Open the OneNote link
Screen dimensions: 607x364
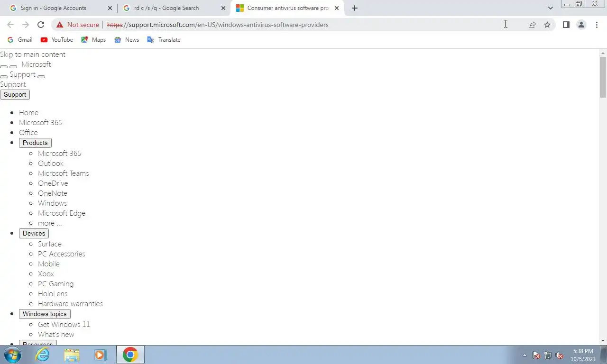click(53, 193)
